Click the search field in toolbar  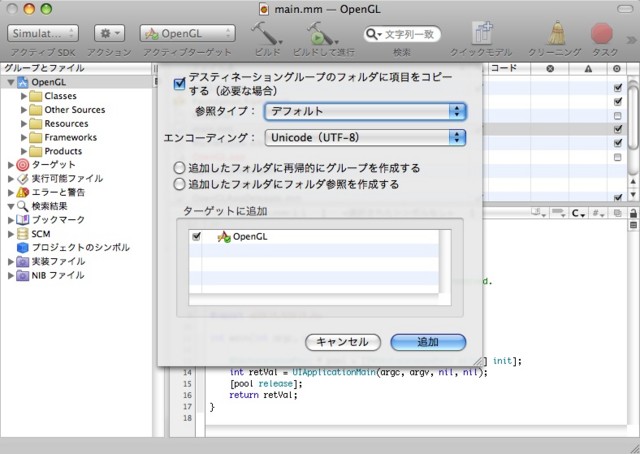point(402,34)
